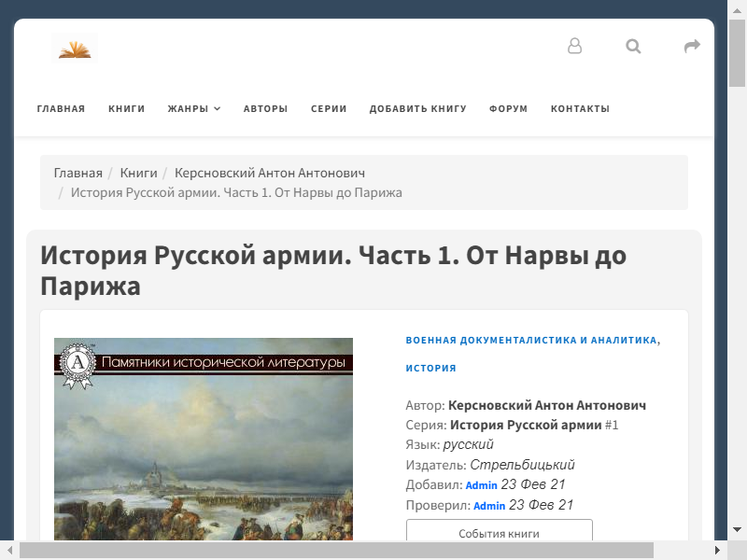Click Admin link next to Проверил
The height and width of the screenshot is (560, 747).
point(489,506)
